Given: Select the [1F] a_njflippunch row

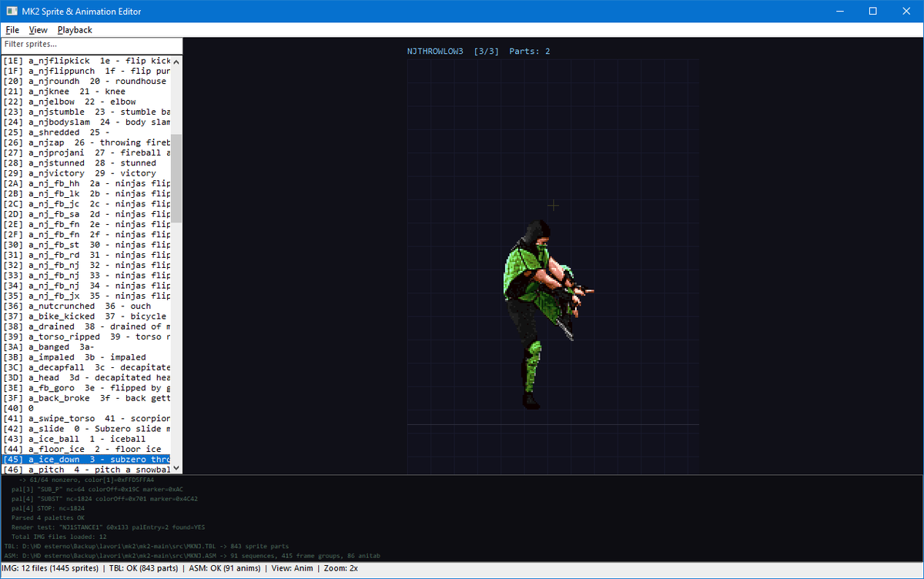Looking at the screenshot, I should [x=85, y=71].
